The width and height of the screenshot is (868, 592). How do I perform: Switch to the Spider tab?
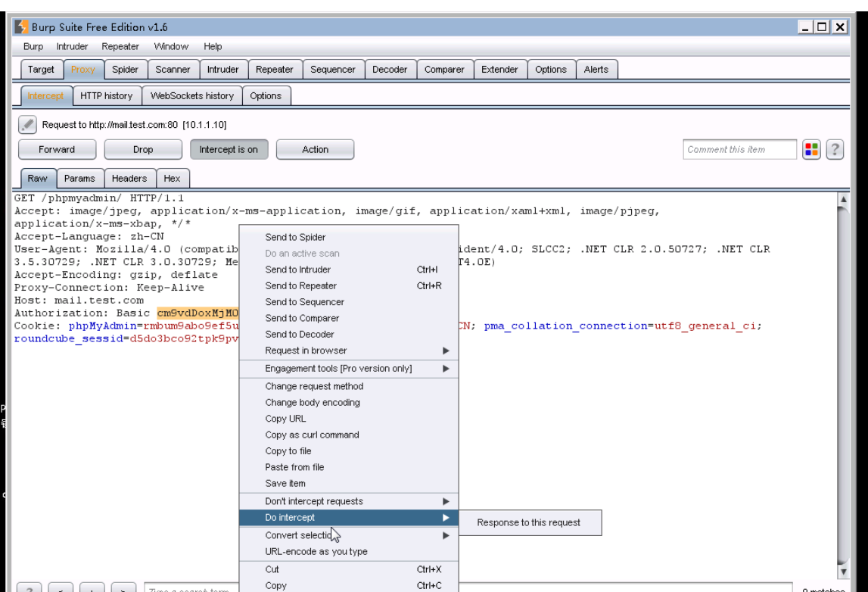[125, 70]
